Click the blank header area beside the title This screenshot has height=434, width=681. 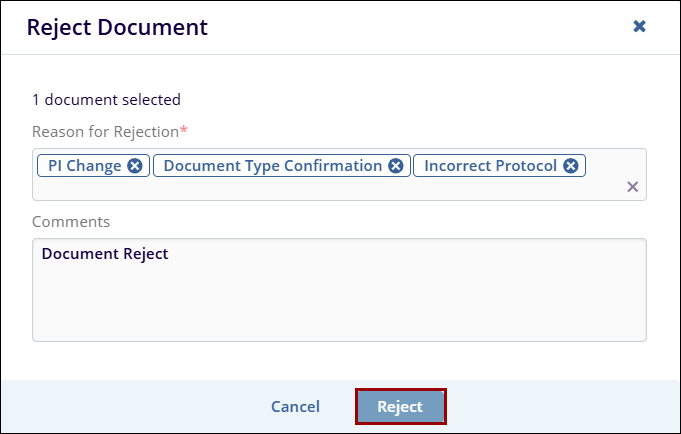(x=420, y=27)
